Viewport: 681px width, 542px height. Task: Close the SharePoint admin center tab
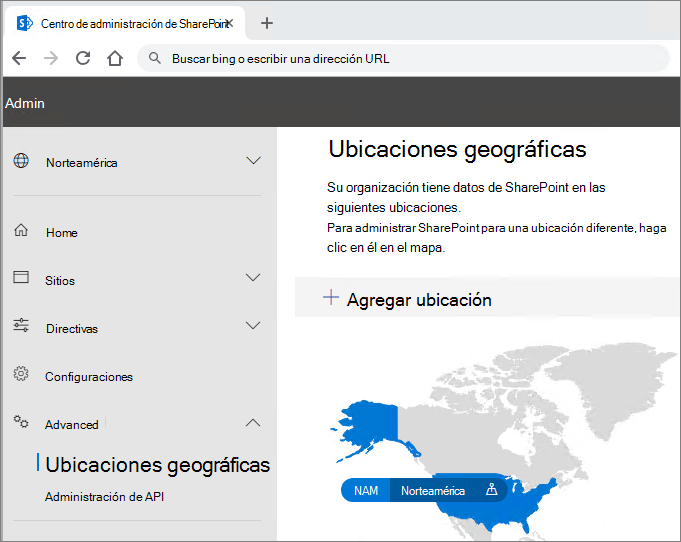pyautogui.click(x=230, y=23)
